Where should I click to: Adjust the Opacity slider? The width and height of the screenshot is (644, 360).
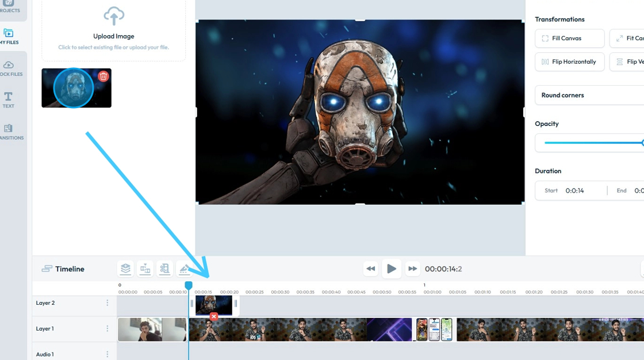593,143
